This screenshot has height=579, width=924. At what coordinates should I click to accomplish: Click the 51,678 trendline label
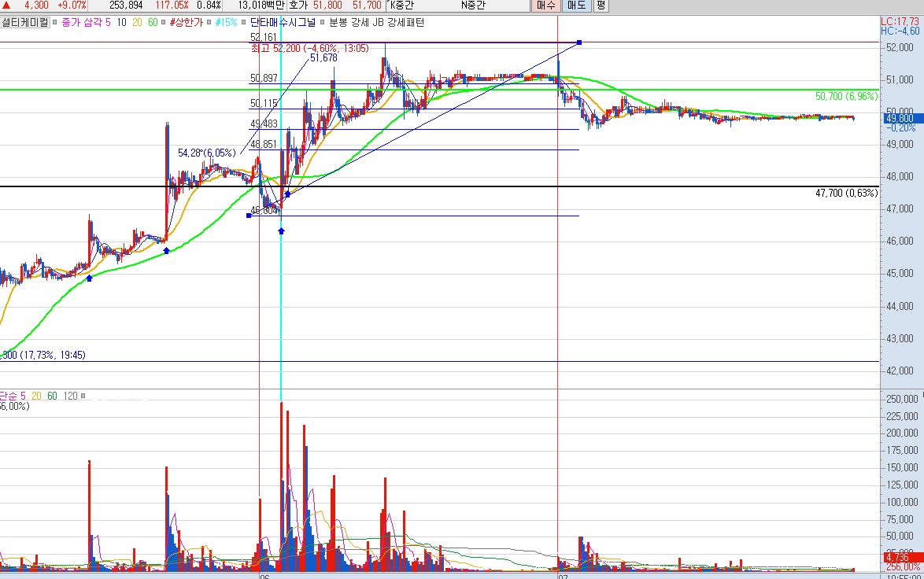[x=323, y=57]
